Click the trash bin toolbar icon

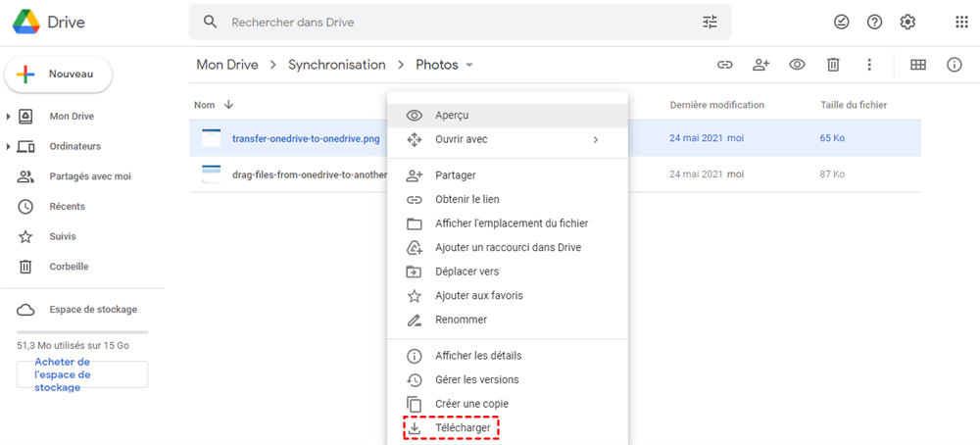833,65
